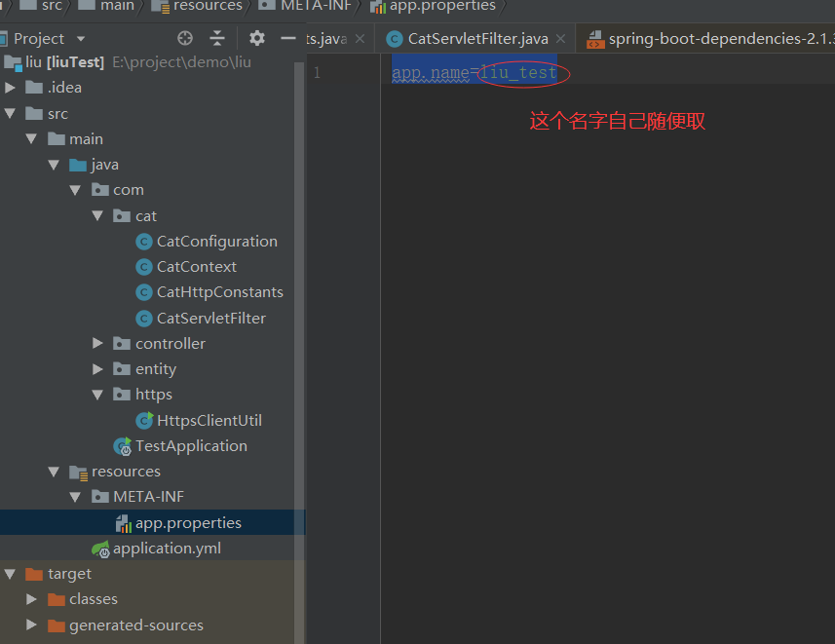Open the Project tool window settings gear
The height and width of the screenshot is (644, 835).
[x=256, y=37]
